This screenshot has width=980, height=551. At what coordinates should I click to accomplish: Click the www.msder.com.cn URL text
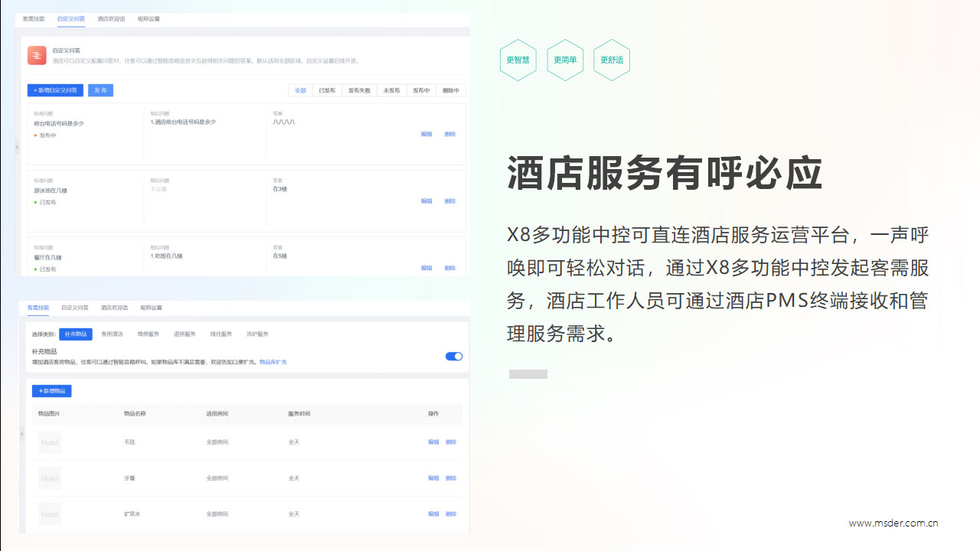[893, 523]
